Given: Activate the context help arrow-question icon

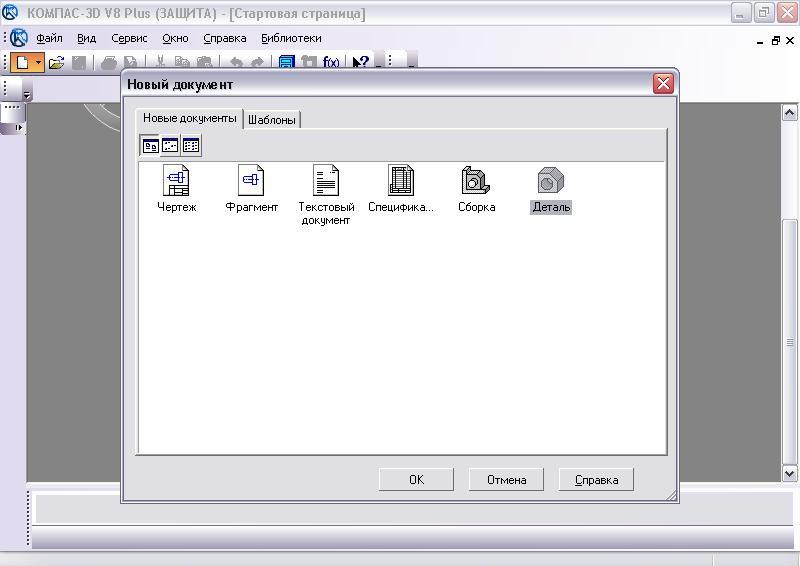Looking at the screenshot, I should click(360, 62).
